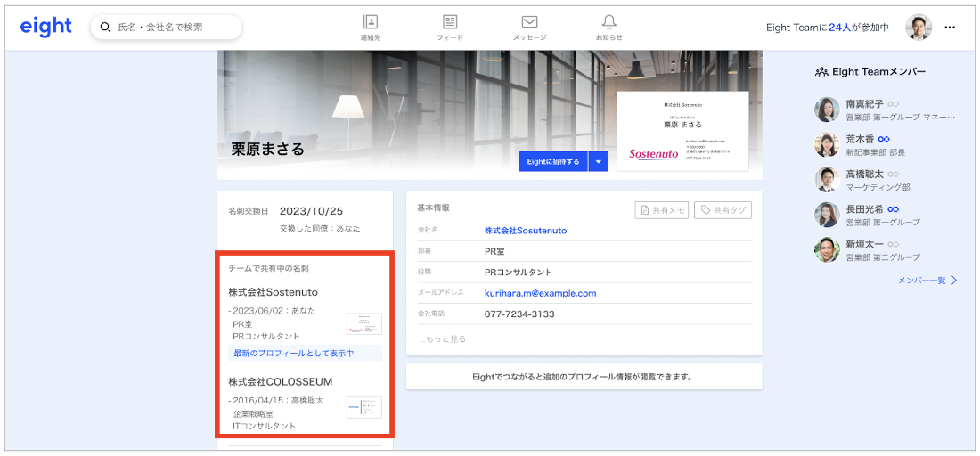Screen dimensions: 980x456
Task: Click the Eightに招待する button
Action: [553, 161]
